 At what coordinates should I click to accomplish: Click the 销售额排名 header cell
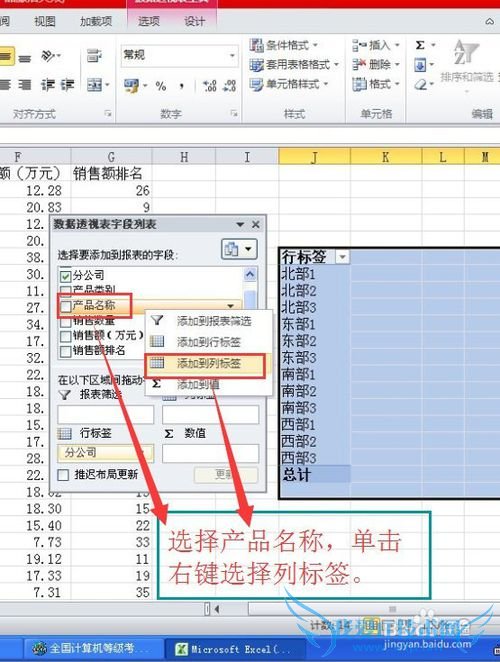(111, 174)
